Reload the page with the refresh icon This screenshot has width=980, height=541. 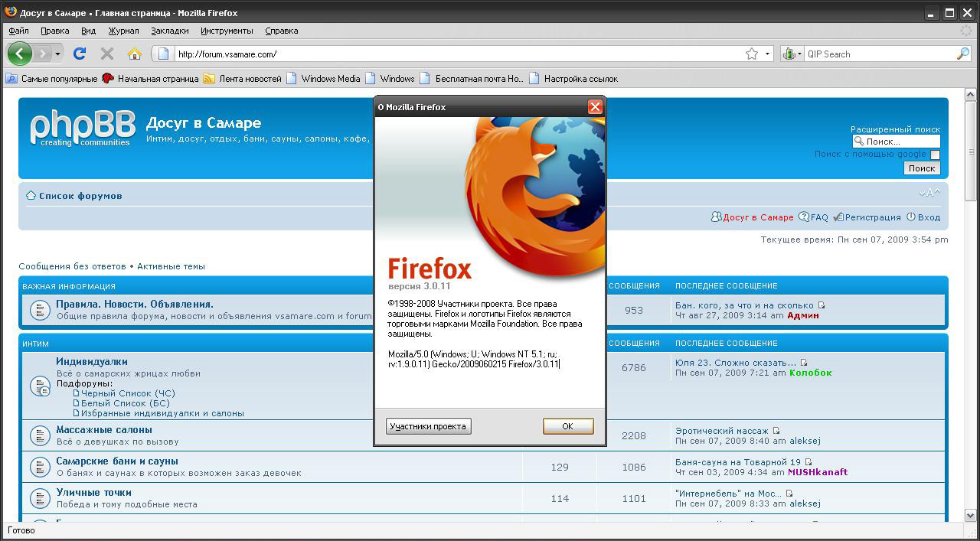click(79, 54)
